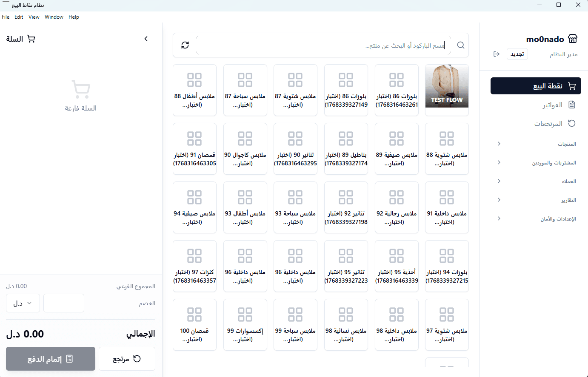Select تنانير 95 product card
The image size is (588, 377).
point(346,266)
